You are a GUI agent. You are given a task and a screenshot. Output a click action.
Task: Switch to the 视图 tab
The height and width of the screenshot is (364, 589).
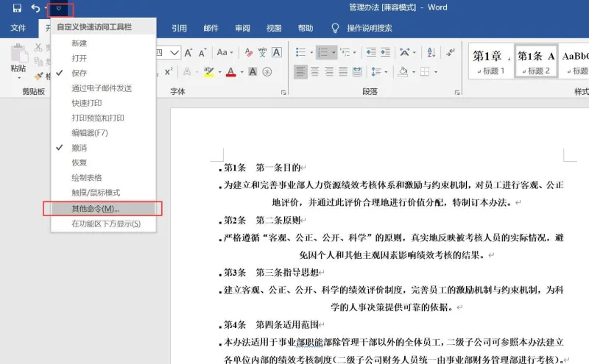tap(274, 28)
